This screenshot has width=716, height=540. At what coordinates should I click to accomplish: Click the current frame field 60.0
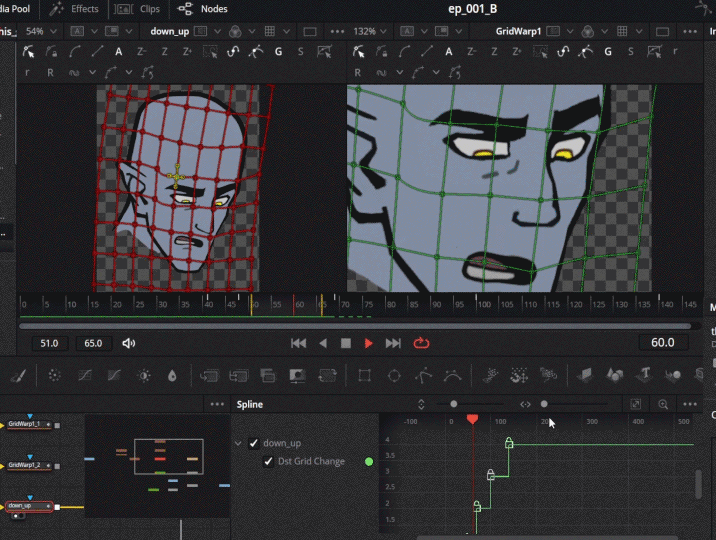click(x=662, y=342)
